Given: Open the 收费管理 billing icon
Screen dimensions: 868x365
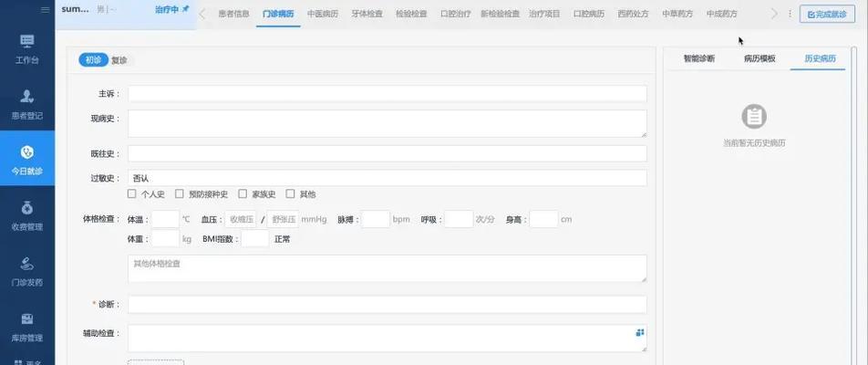Looking at the screenshot, I should click(x=27, y=208).
